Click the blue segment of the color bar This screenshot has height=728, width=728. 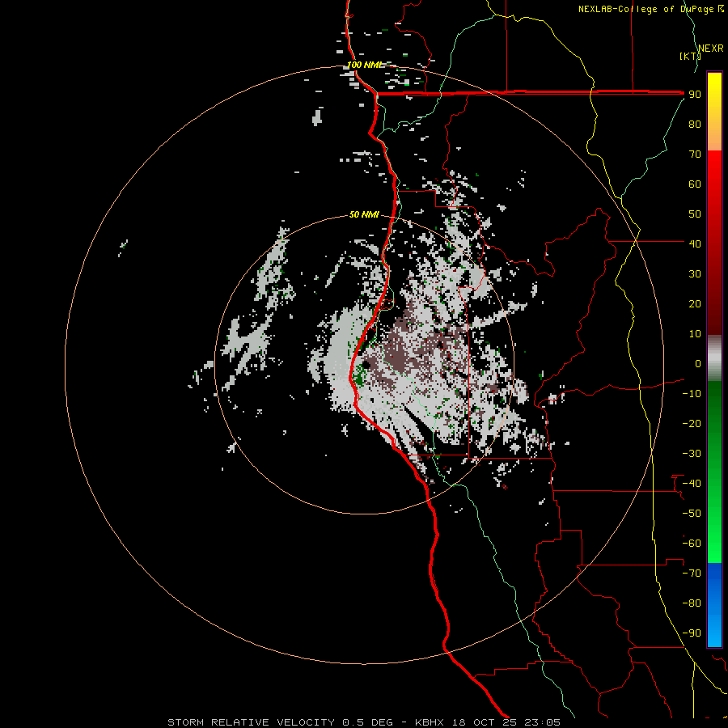click(714, 604)
